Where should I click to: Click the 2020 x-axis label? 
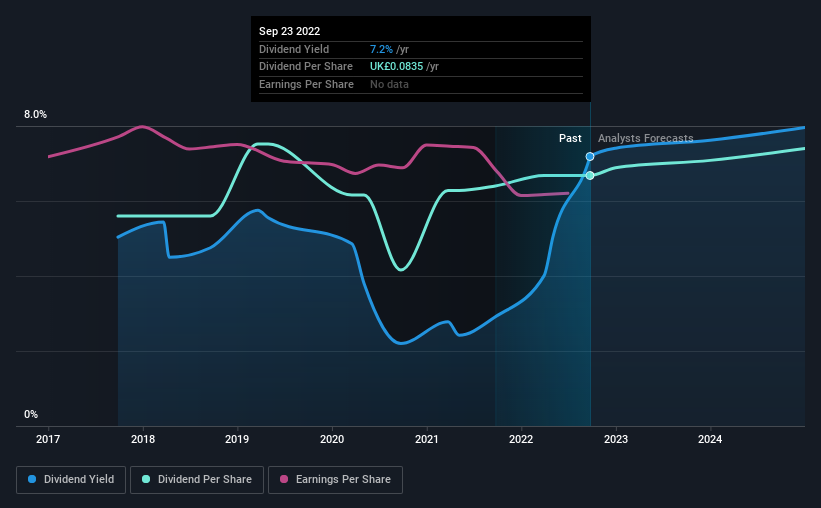pos(332,439)
